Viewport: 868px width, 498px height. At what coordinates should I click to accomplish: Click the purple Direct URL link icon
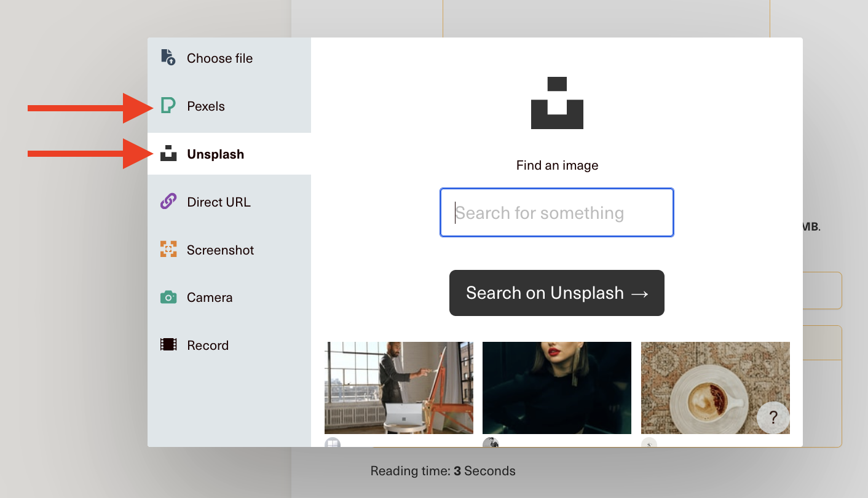pos(168,202)
